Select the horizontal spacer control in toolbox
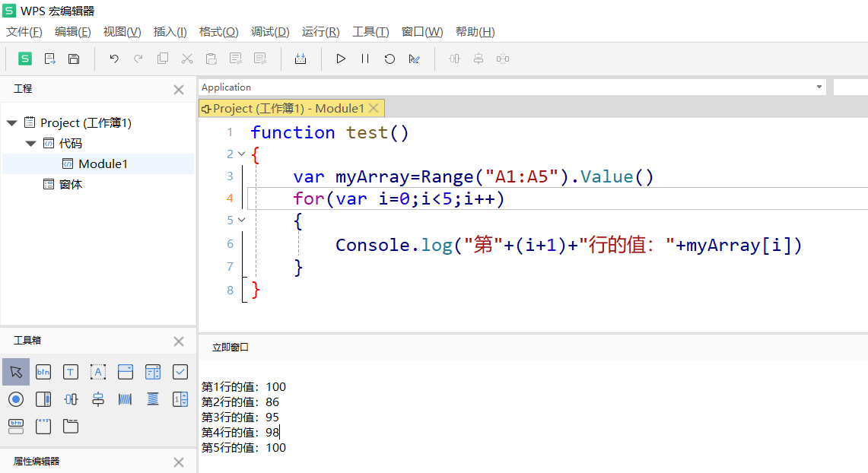Screen dimensions: 868x473 [125, 399]
